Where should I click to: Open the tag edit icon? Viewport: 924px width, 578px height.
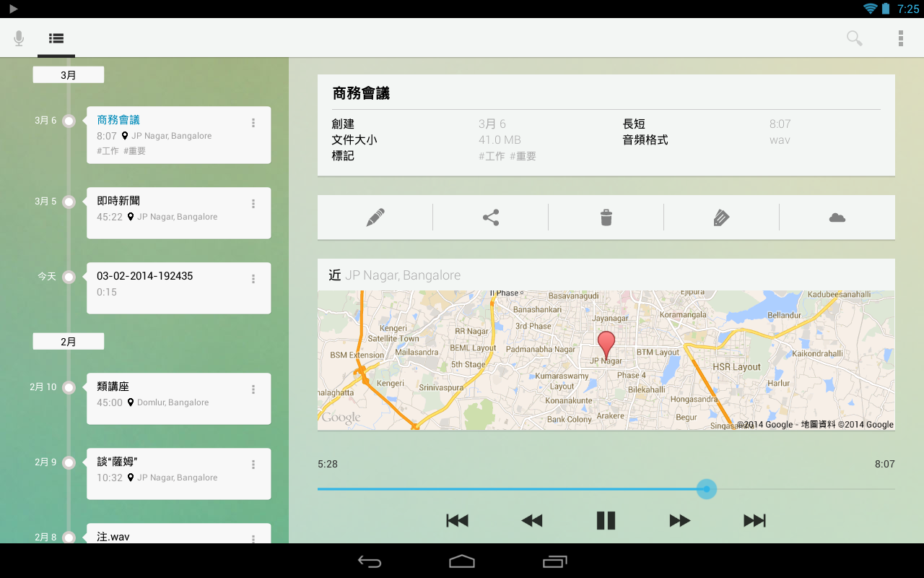pyautogui.click(x=721, y=217)
